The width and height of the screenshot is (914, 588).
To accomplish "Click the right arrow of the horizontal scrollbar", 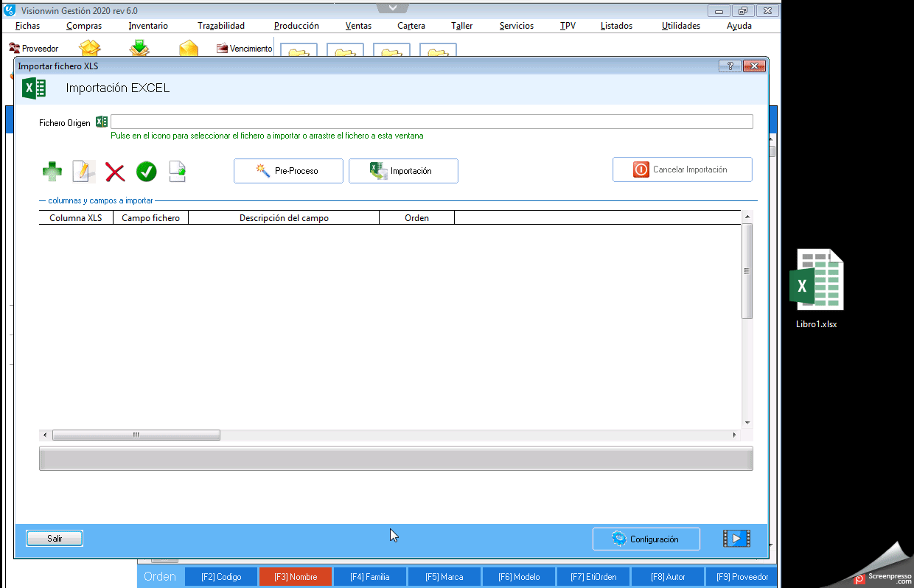I will 734,435.
